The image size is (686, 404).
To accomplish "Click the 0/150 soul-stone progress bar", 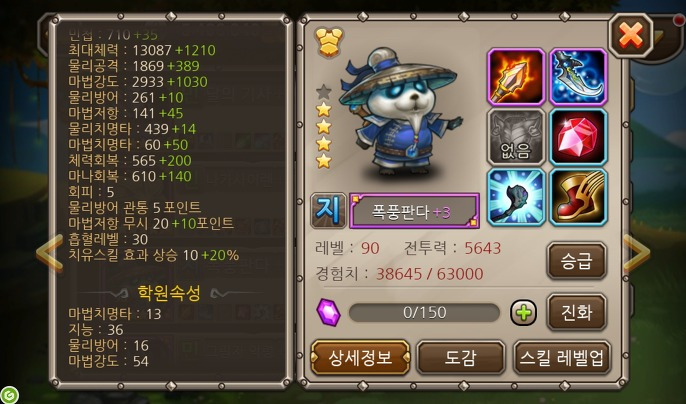I will coord(424,313).
